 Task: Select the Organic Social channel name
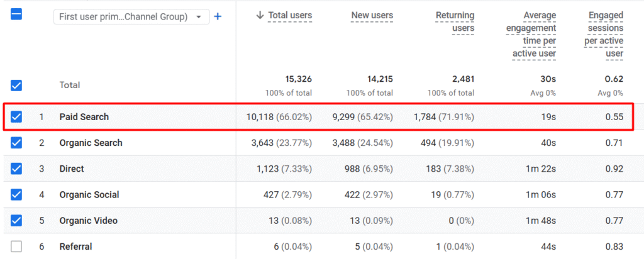pyautogui.click(x=89, y=194)
